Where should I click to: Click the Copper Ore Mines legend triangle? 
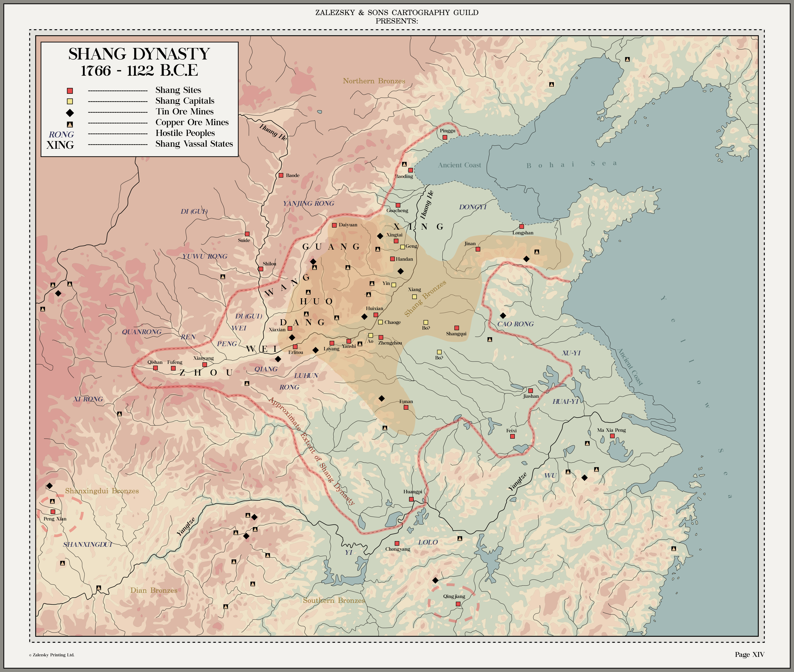point(70,124)
